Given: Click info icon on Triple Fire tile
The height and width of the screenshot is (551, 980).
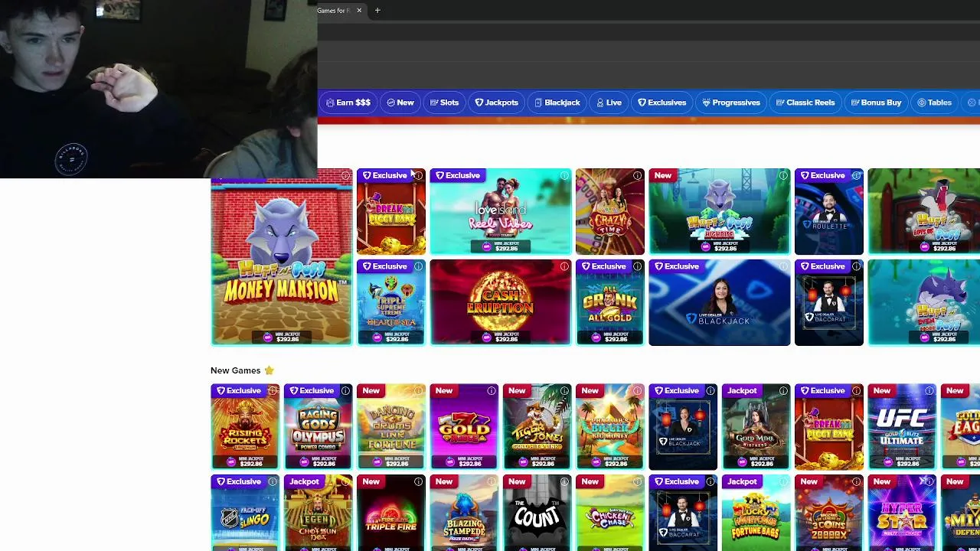Looking at the screenshot, I should 418,482.
